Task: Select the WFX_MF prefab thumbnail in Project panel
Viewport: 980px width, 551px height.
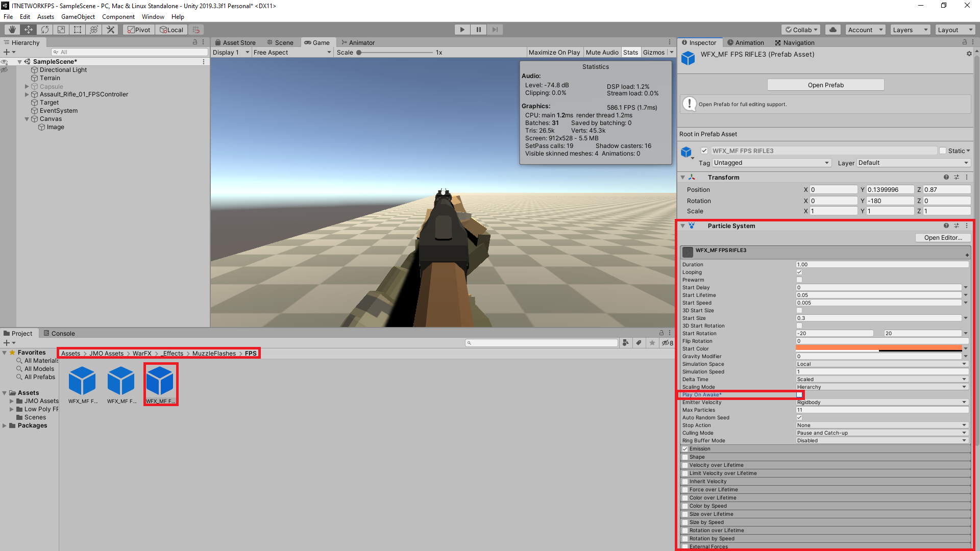Action: coord(161,381)
